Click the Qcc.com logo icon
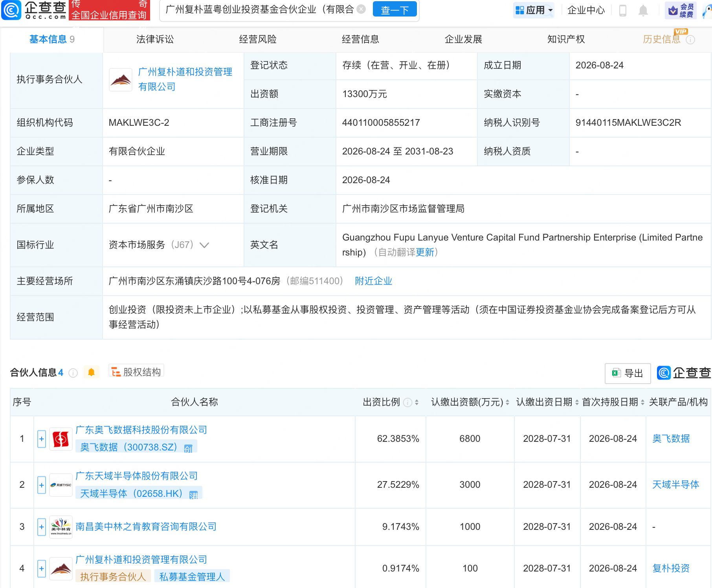This screenshot has height=588, width=712. click(x=11, y=10)
